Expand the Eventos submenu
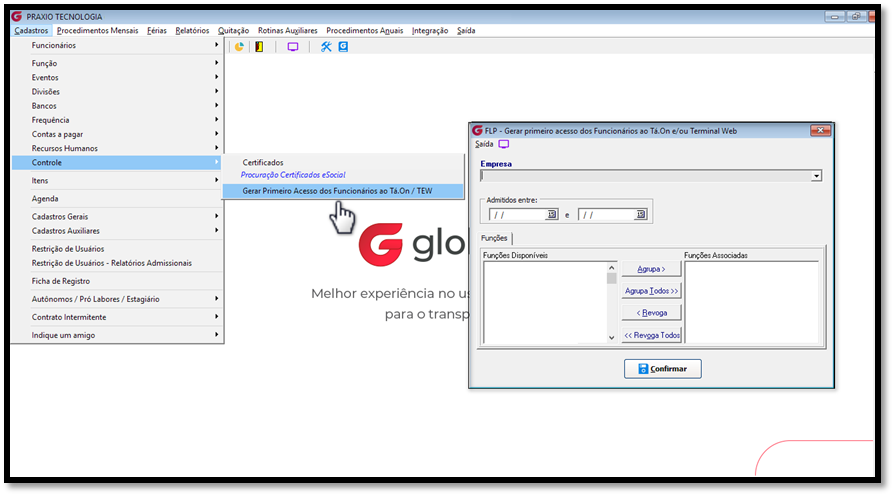Image resolution: width=894 pixels, height=496 pixels. click(217, 77)
